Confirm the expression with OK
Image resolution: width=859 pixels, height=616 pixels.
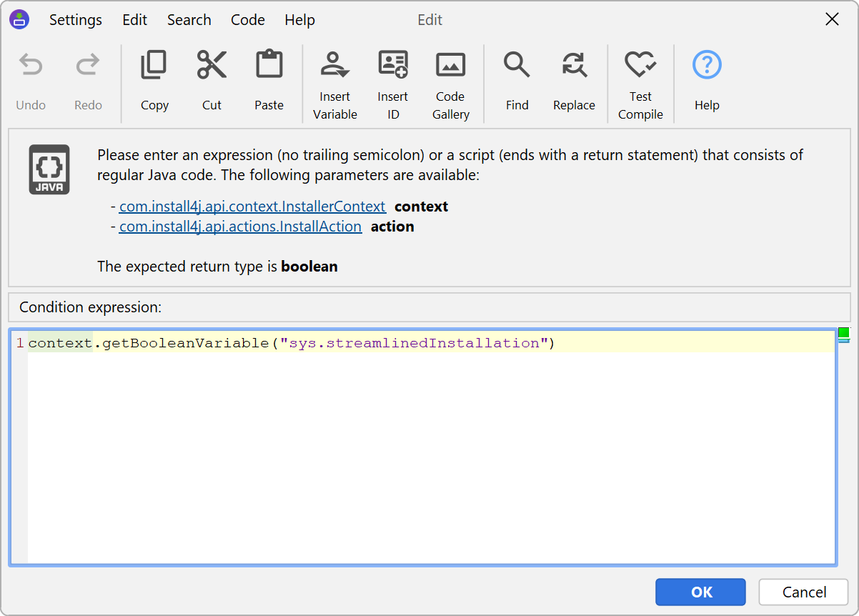coord(700,592)
